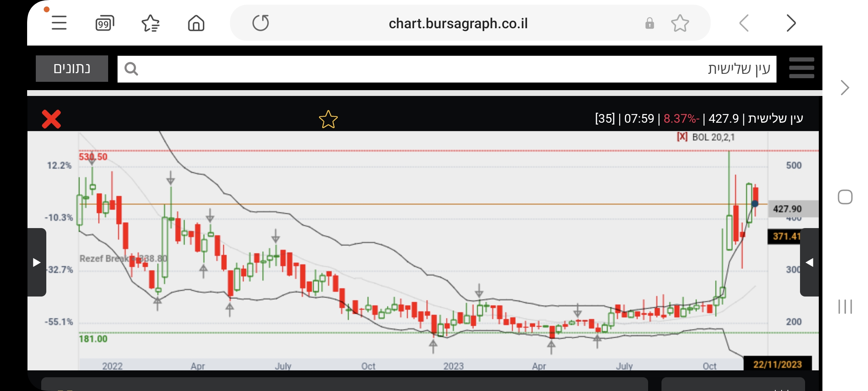Viewport: 868px width, 391px height.
Task: Open the edge panel chevron handle
Action: pyautogui.click(x=845, y=88)
